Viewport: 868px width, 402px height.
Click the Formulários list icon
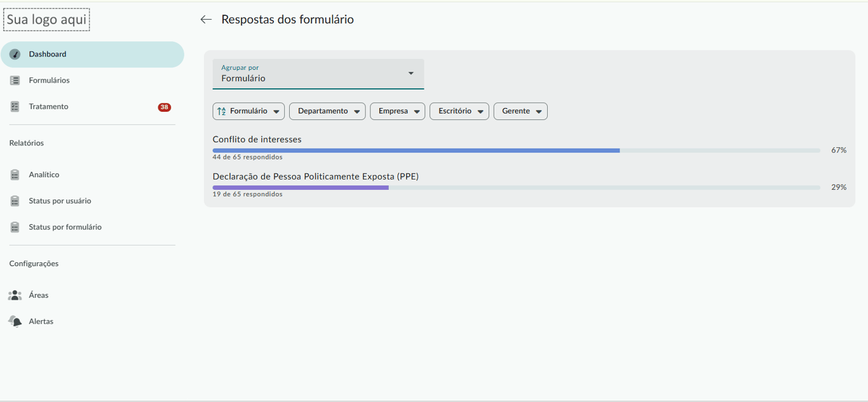pos(15,81)
